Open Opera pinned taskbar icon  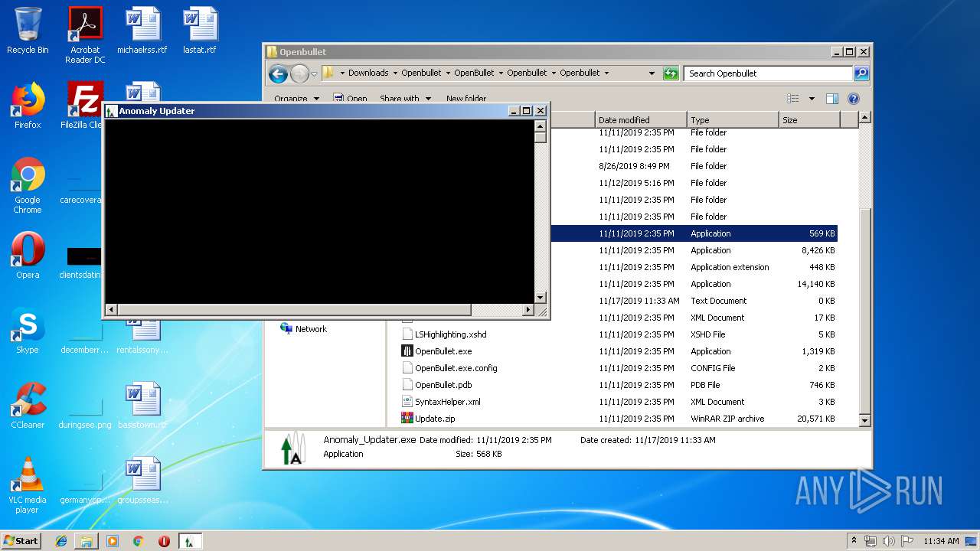point(164,541)
